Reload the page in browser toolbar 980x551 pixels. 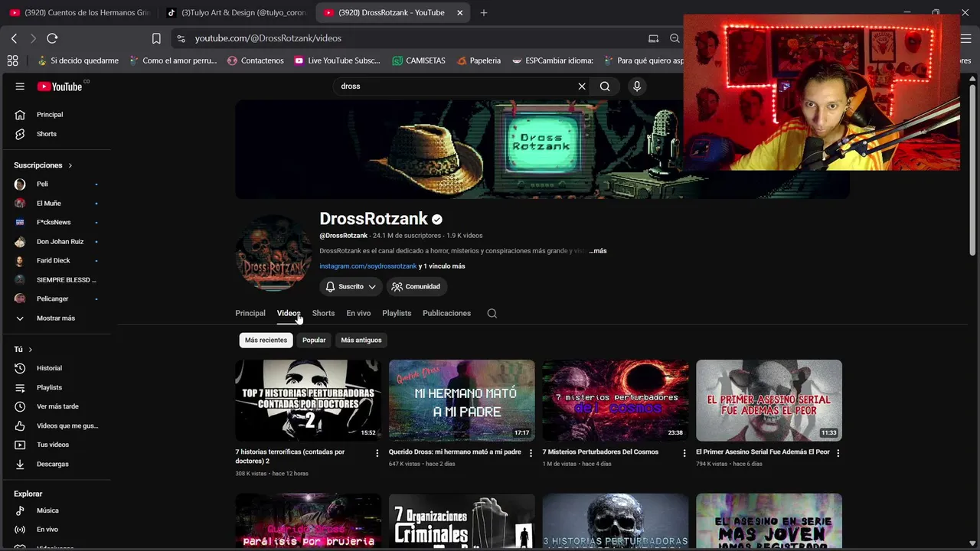pos(52,38)
